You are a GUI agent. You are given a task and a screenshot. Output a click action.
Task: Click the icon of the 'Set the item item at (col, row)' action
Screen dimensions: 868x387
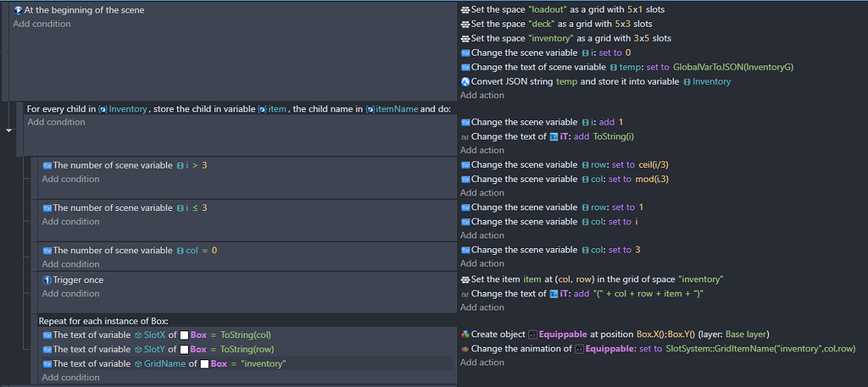pos(465,279)
